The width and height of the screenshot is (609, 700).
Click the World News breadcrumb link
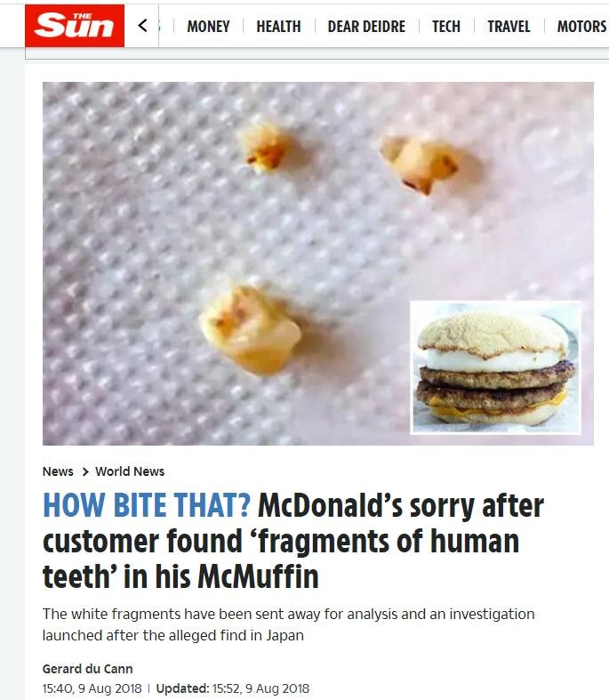130,471
